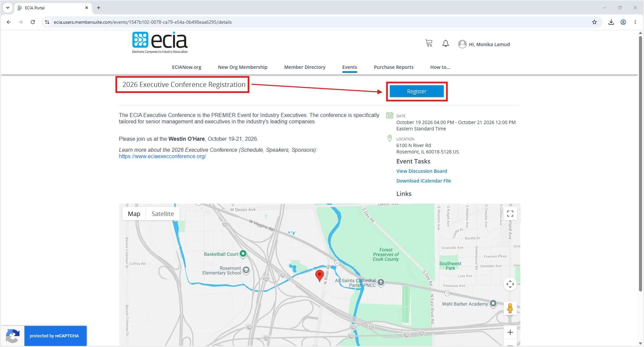644x347 pixels.
Task: Zoom in on the map
Action: pyautogui.click(x=510, y=332)
